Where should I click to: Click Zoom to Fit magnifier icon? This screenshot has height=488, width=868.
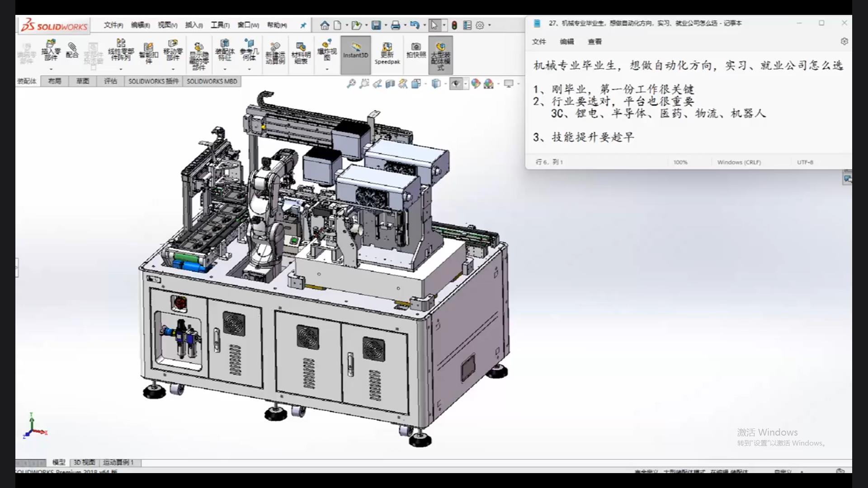pos(351,84)
